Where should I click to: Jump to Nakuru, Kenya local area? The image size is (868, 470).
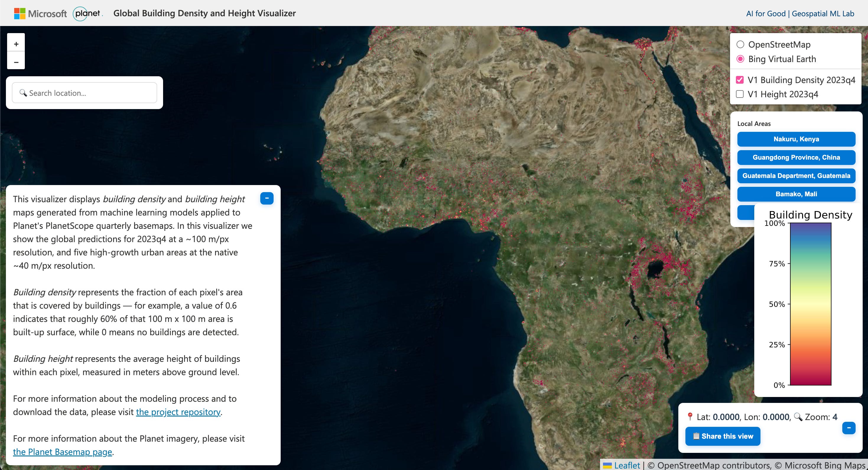(x=796, y=139)
